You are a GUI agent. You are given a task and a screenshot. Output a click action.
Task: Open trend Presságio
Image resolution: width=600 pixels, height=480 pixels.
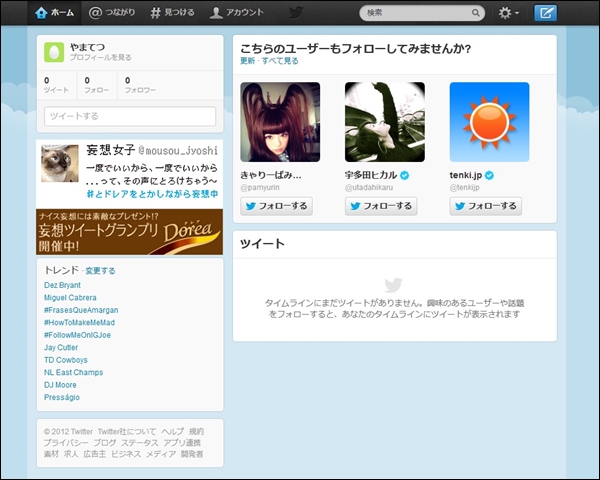tap(62, 397)
